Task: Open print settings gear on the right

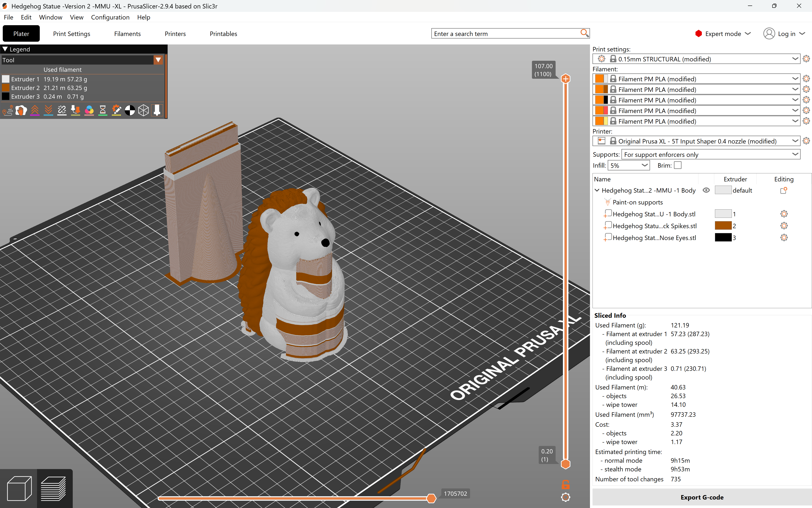Action: [806, 59]
